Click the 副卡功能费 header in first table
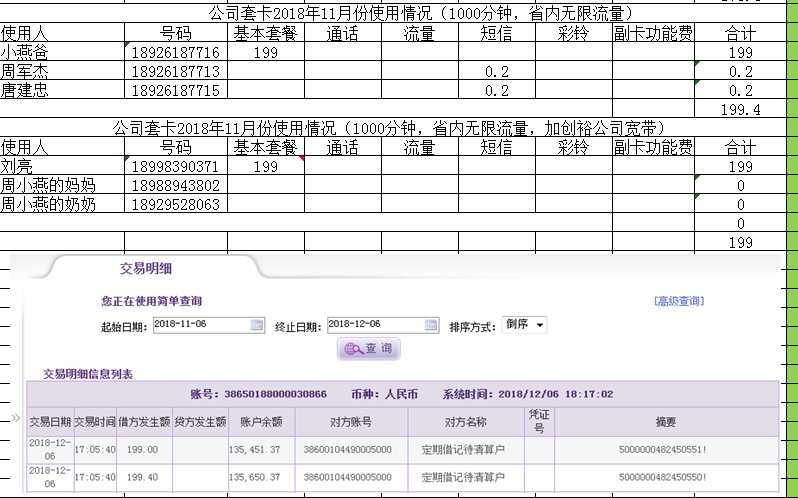Viewport: 798px width, 498px height. click(x=652, y=34)
